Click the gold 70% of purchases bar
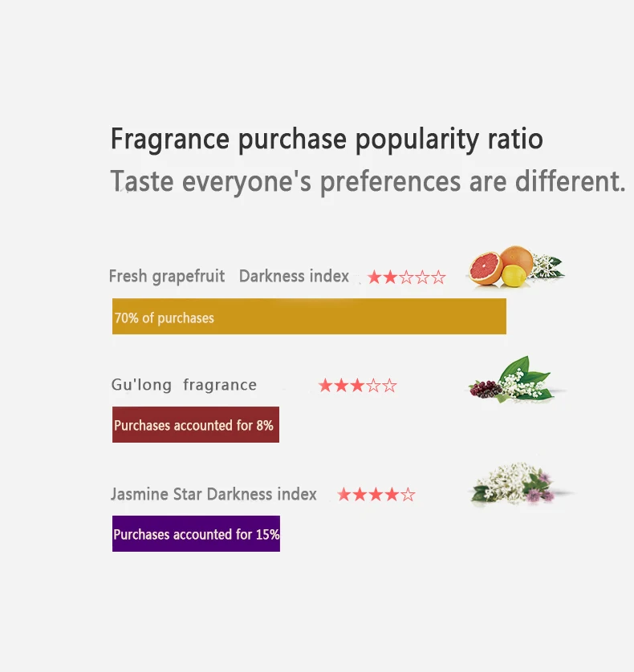 pyautogui.click(x=309, y=316)
